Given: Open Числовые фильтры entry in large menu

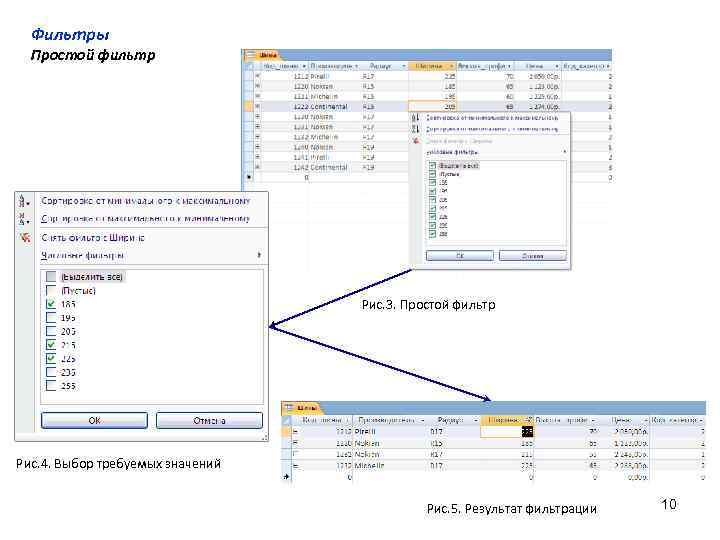Looking at the screenshot, I should 83,255.
